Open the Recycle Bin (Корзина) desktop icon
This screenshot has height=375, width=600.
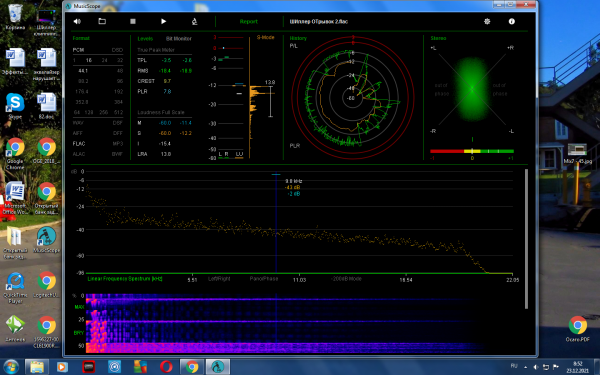pos(15,17)
